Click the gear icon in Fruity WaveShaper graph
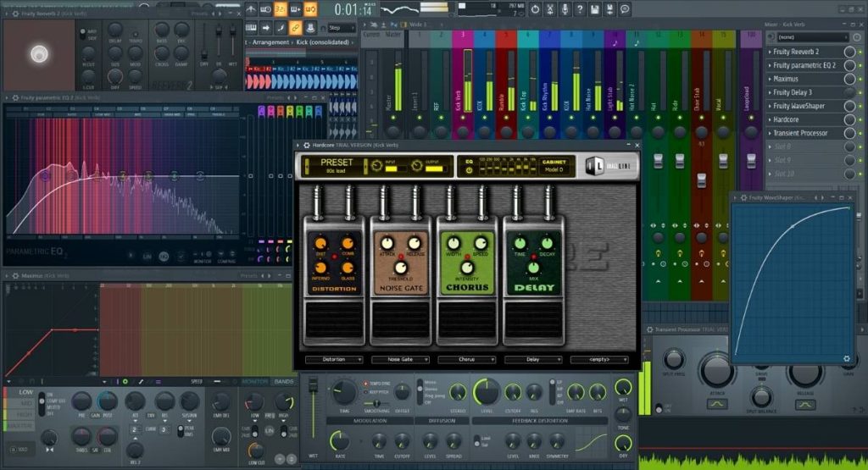 click(847, 359)
